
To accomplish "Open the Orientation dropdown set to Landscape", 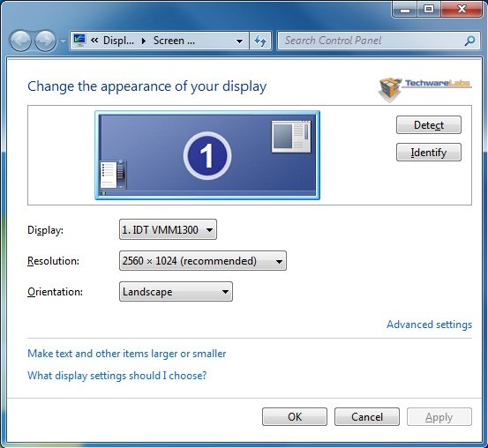I will (x=176, y=292).
